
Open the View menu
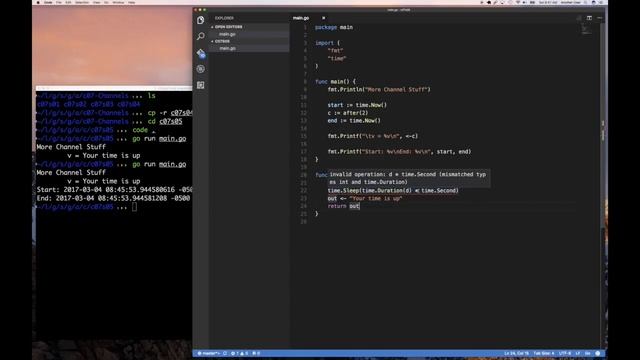97,2
